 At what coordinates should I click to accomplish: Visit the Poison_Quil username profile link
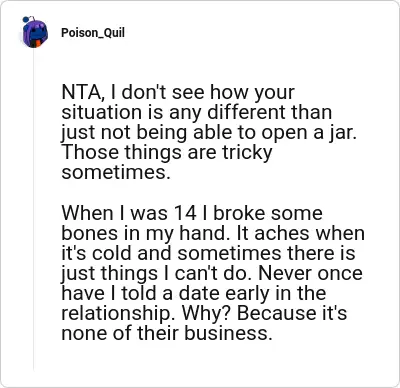click(93, 33)
